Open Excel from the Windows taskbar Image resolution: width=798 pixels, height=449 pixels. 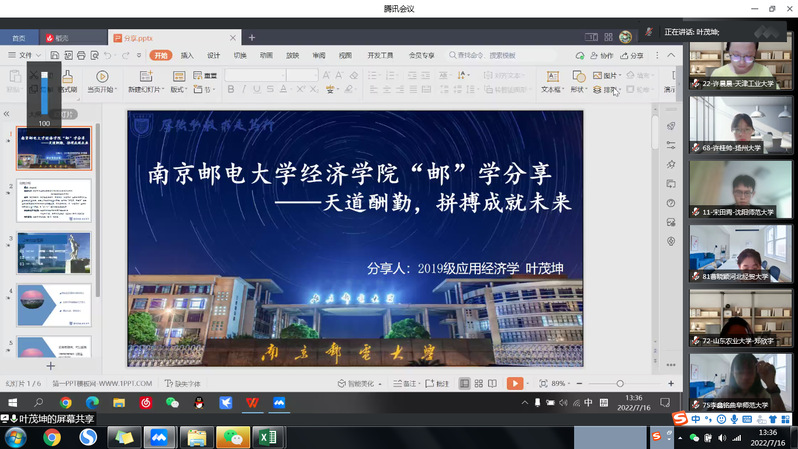point(267,437)
